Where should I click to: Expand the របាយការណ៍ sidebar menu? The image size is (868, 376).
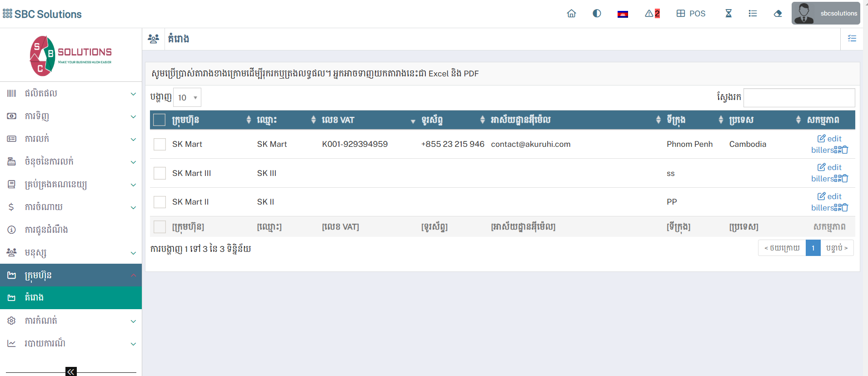[71, 344]
